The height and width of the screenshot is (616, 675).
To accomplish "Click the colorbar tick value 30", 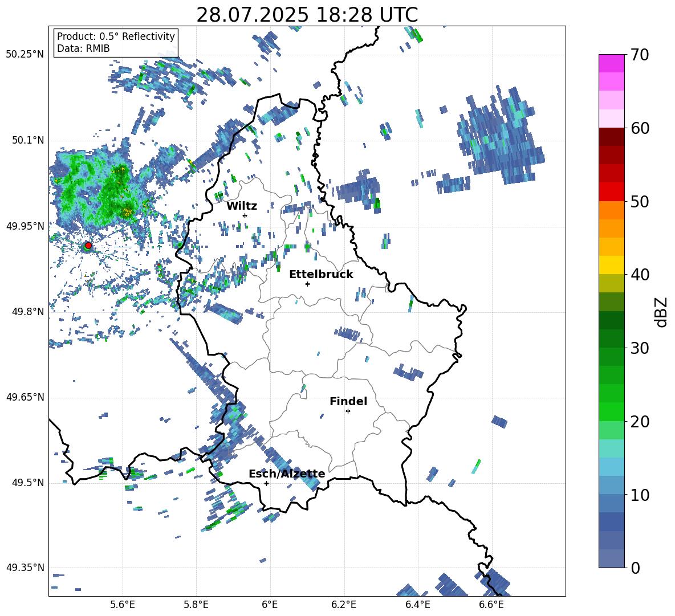I will coord(640,348).
